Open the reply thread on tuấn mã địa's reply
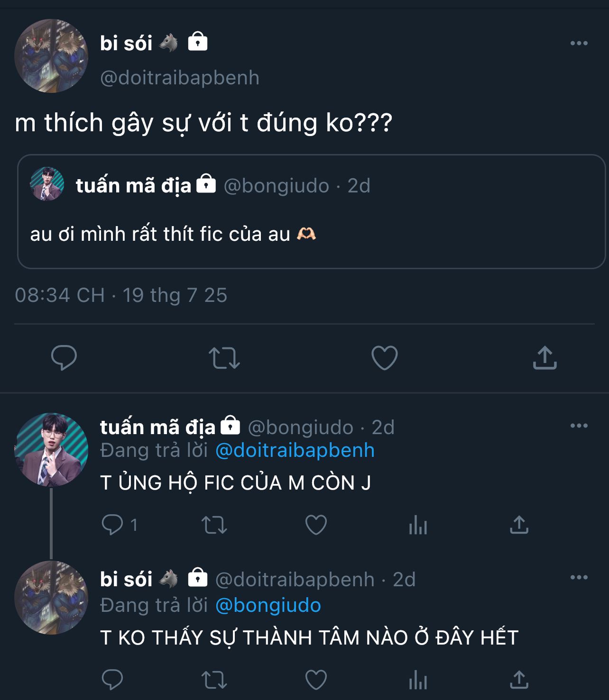This screenshot has width=609, height=700. (112, 525)
